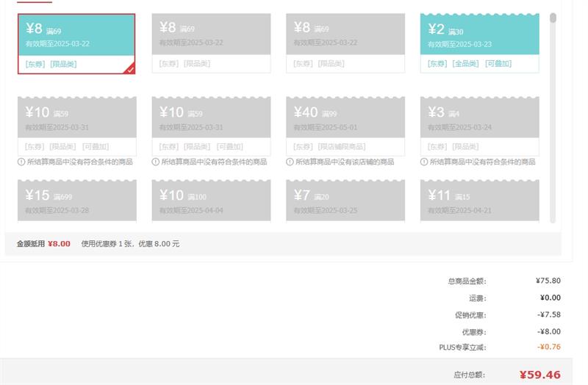This screenshot has height=385, width=588.
Task: Click the red checkmark on the selected ¥8 coupon
Action: [x=129, y=68]
